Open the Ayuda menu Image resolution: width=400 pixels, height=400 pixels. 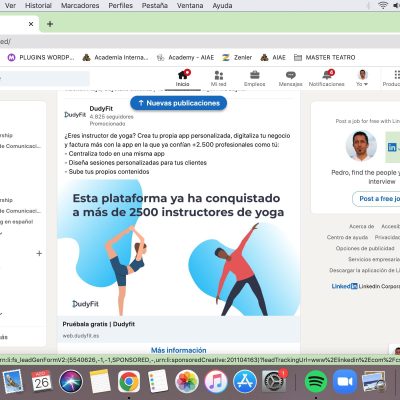[x=222, y=6]
